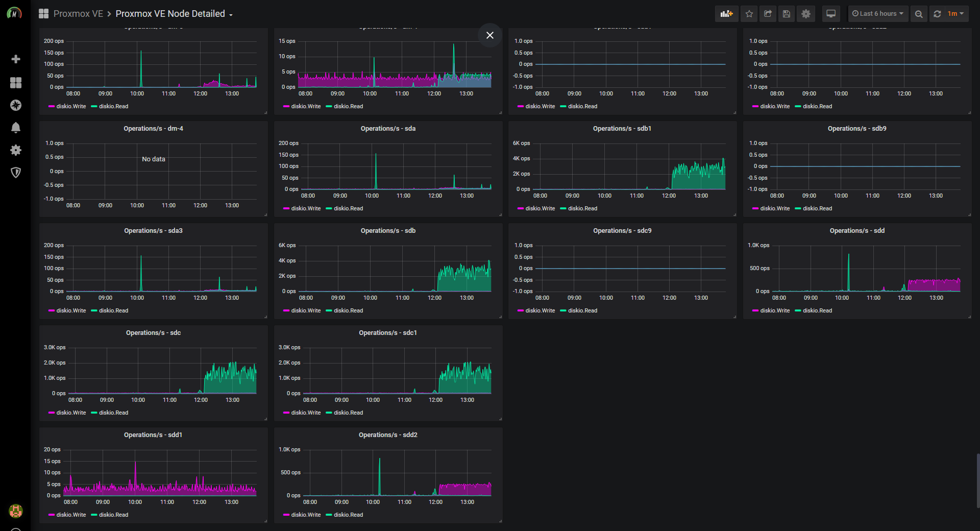Open the Operations/s - sdb panel menu
This screenshot has height=531, width=980.
388,231
